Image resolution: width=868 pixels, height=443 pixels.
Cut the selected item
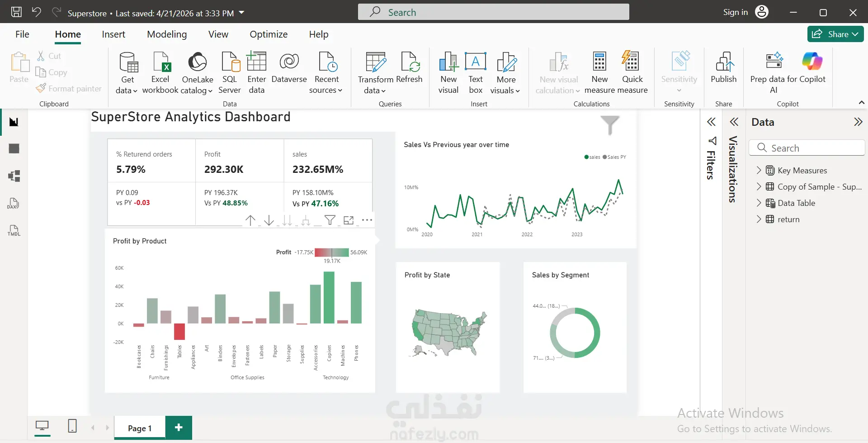[x=49, y=56]
